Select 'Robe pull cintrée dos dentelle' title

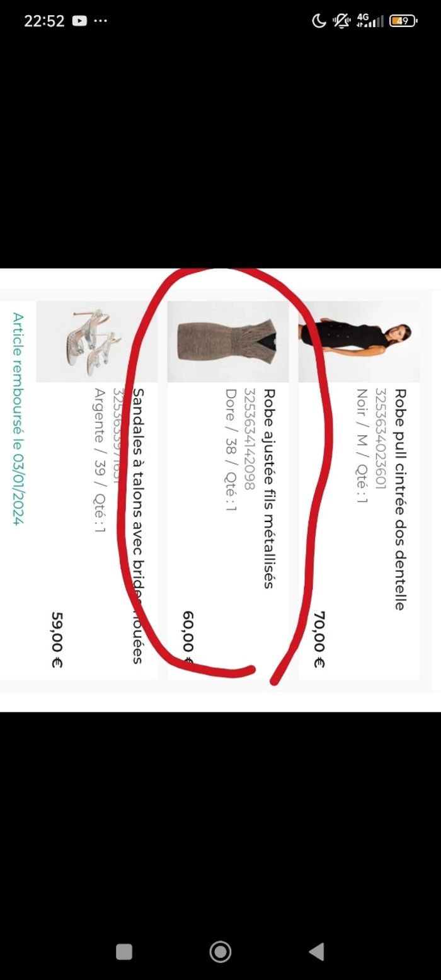point(399,499)
